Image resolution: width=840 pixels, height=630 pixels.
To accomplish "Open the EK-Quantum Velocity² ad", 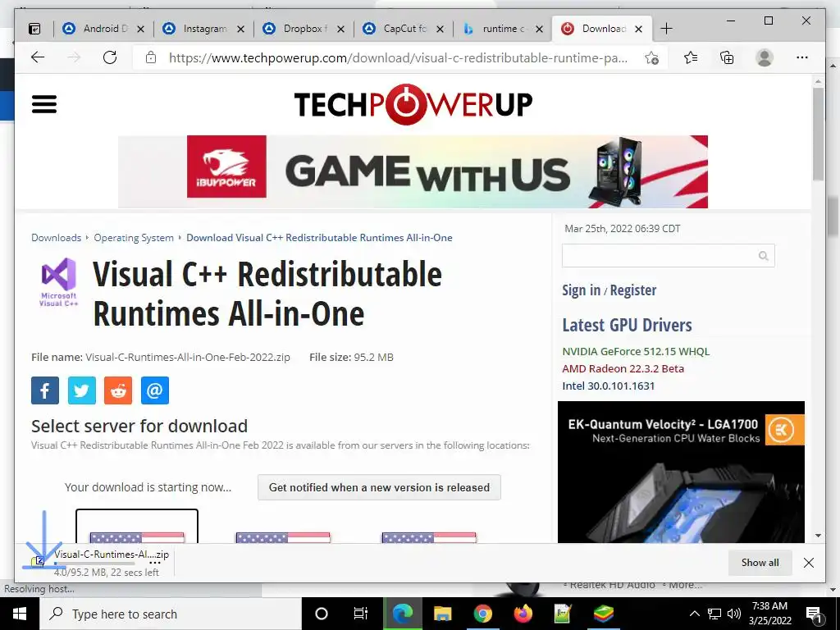I will coord(681,472).
